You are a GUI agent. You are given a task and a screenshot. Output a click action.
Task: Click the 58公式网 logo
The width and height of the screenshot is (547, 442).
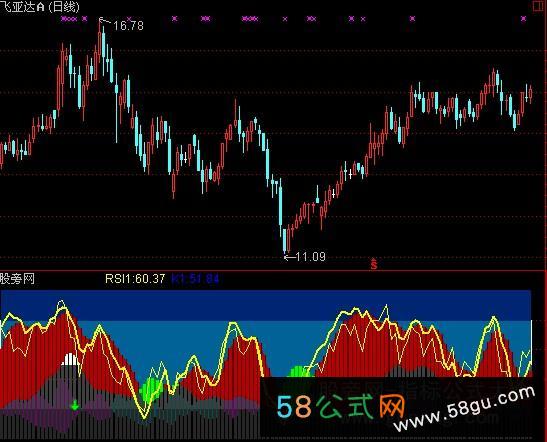pyautogui.click(x=340, y=406)
